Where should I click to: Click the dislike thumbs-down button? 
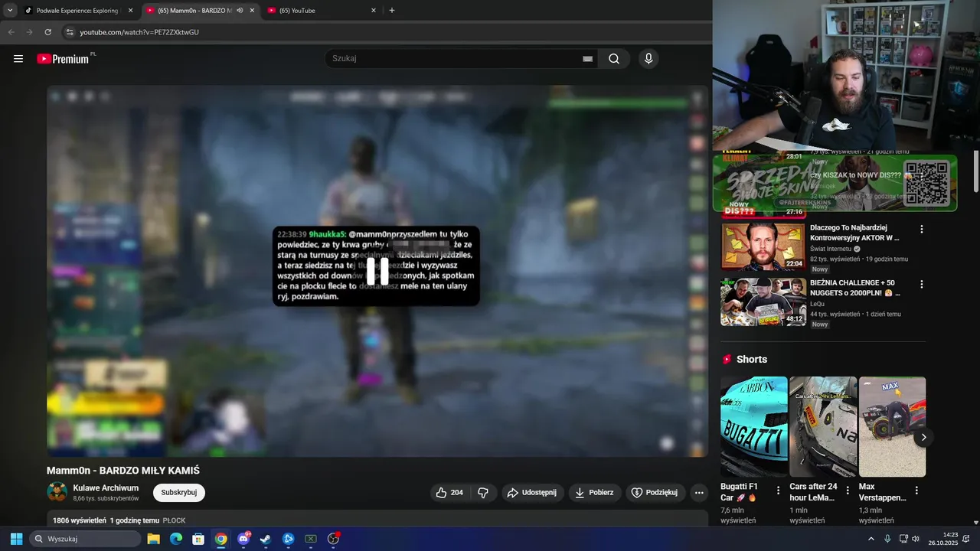pyautogui.click(x=483, y=493)
